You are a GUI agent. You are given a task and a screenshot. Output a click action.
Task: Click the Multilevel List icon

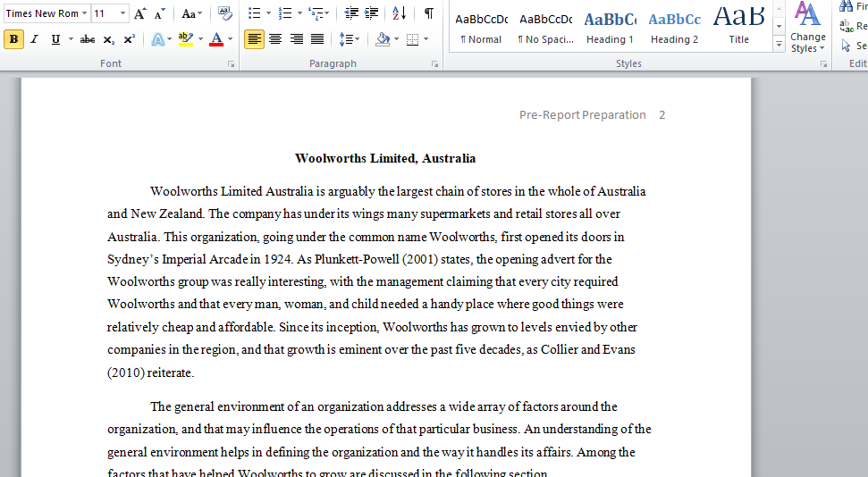point(316,13)
